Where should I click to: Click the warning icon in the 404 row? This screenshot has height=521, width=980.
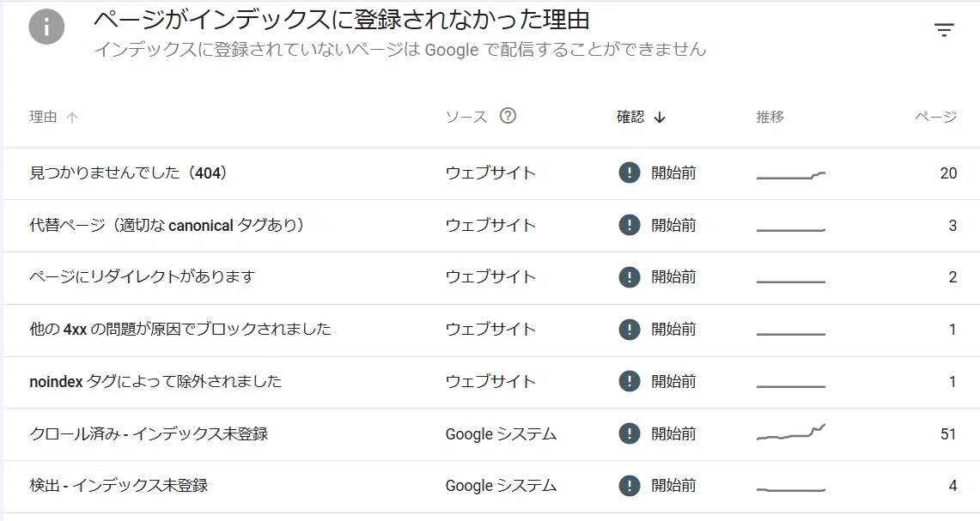pyautogui.click(x=630, y=173)
